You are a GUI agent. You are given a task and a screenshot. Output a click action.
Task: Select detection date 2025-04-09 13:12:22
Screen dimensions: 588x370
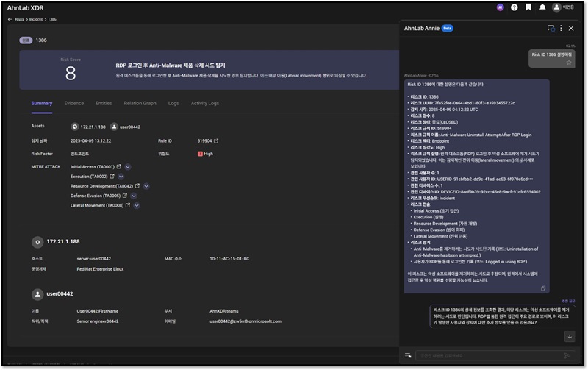tap(90, 141)
